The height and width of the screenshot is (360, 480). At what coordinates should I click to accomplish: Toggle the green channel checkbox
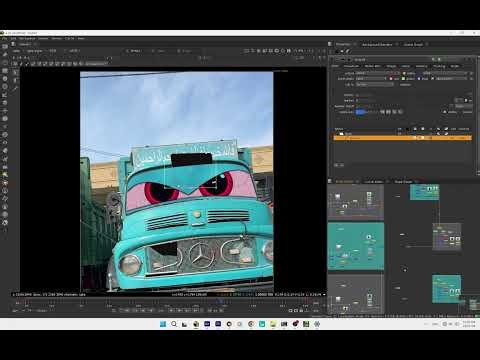(403, 79)
